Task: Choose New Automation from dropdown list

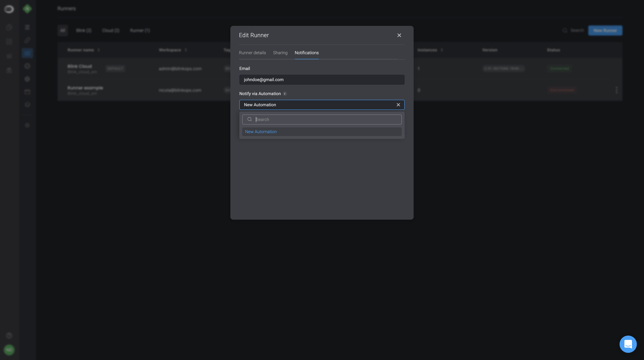Action: point(261,132)
